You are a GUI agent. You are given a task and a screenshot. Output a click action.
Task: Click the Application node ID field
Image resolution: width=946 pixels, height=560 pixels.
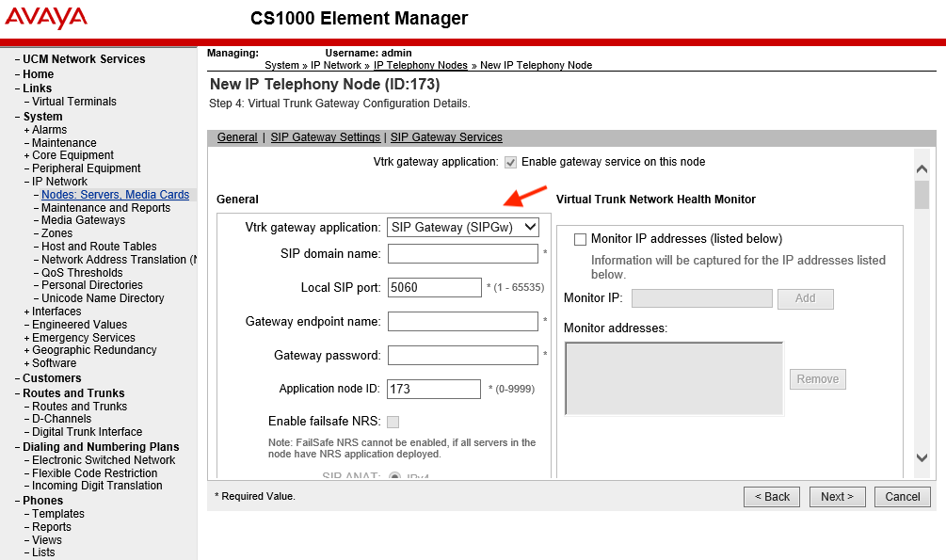pyautogui.click(x=434, y=390)
